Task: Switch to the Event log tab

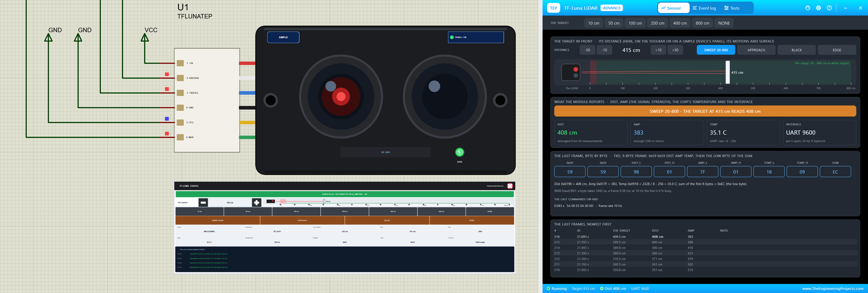Action: pyautogui.click(x=704, y=8)
